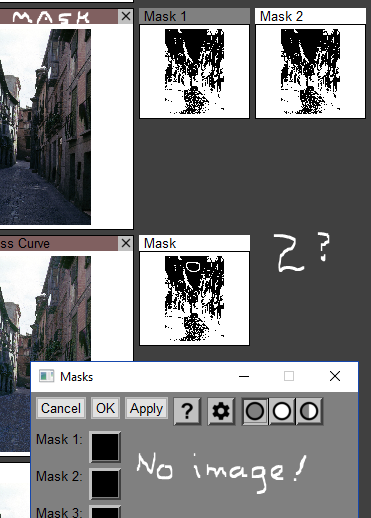Select the Mask 1 thumbnail image
The width and height of the screenshot is (371, 518).
click(194, 71)
